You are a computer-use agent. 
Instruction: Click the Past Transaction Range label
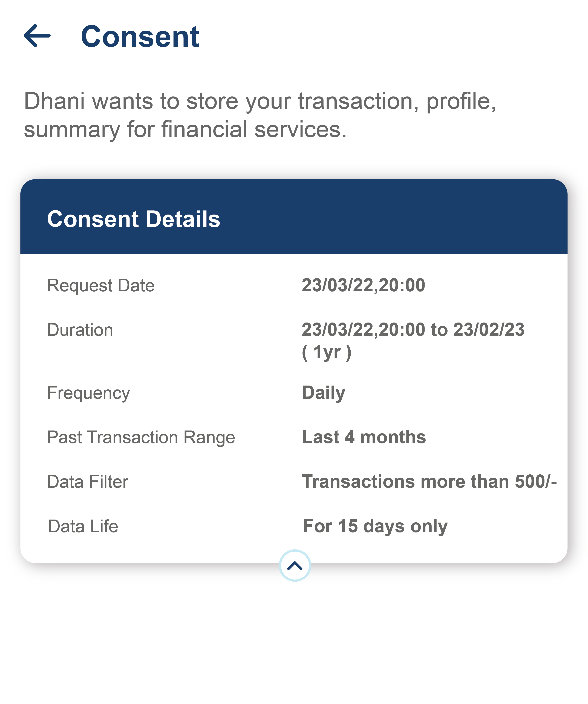coord(141,437)
